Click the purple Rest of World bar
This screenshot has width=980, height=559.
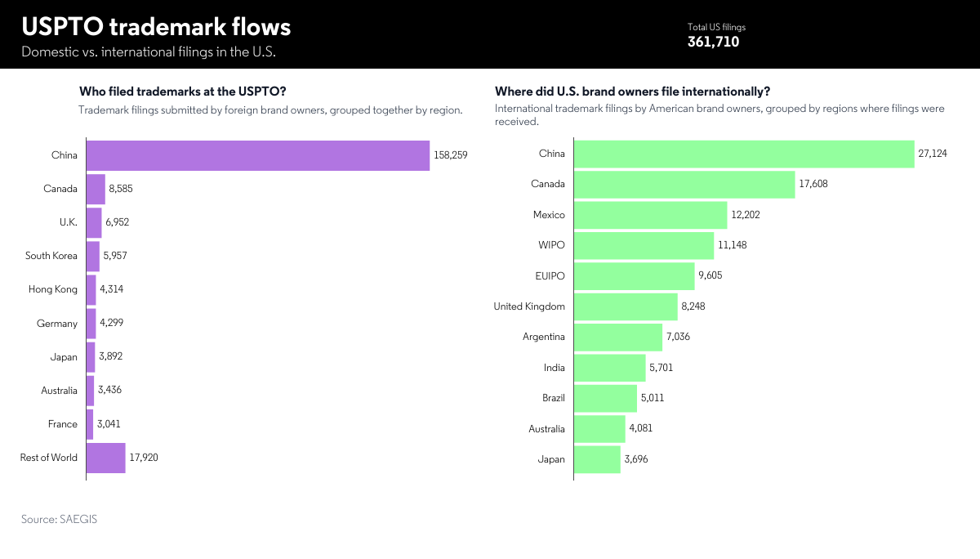(x=105, y=458)
